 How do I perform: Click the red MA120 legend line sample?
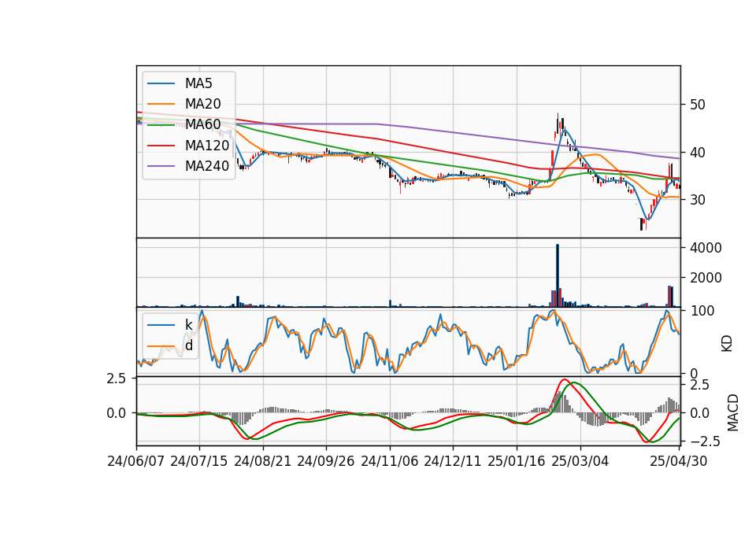161,145
